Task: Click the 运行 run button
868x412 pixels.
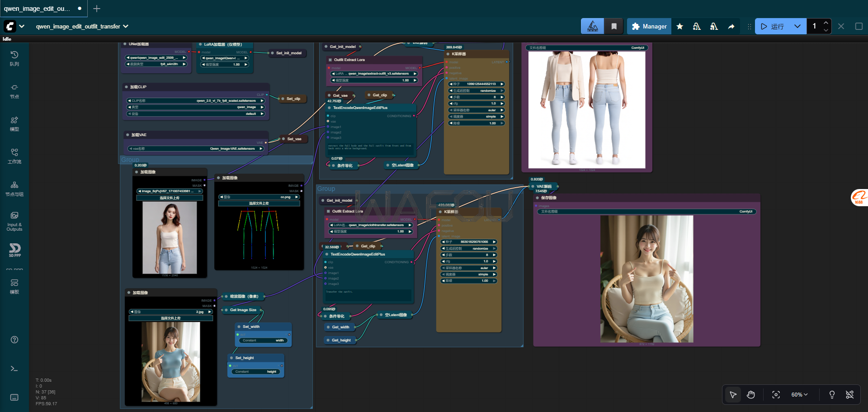Action: (773, 27)
